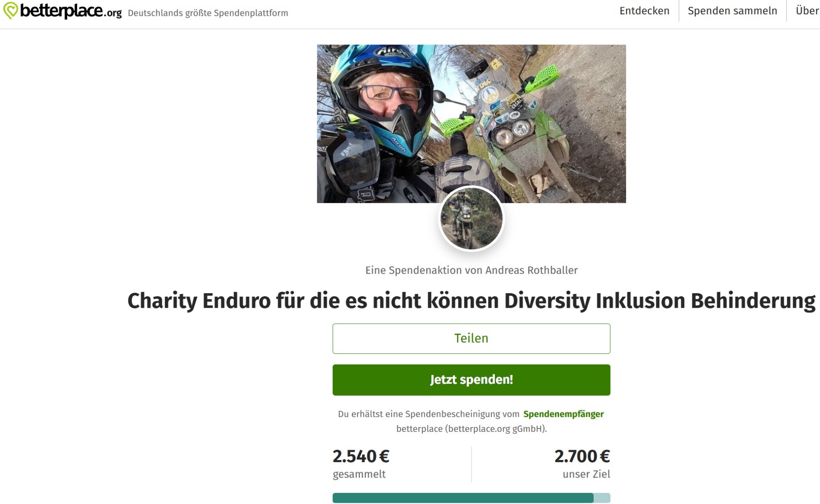
Task: Click the unfilled end of progress bar
Action: 602,498
